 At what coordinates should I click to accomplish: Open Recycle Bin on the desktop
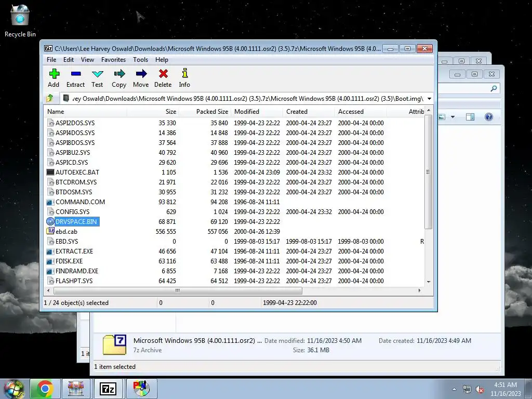(x=20, y=20)
